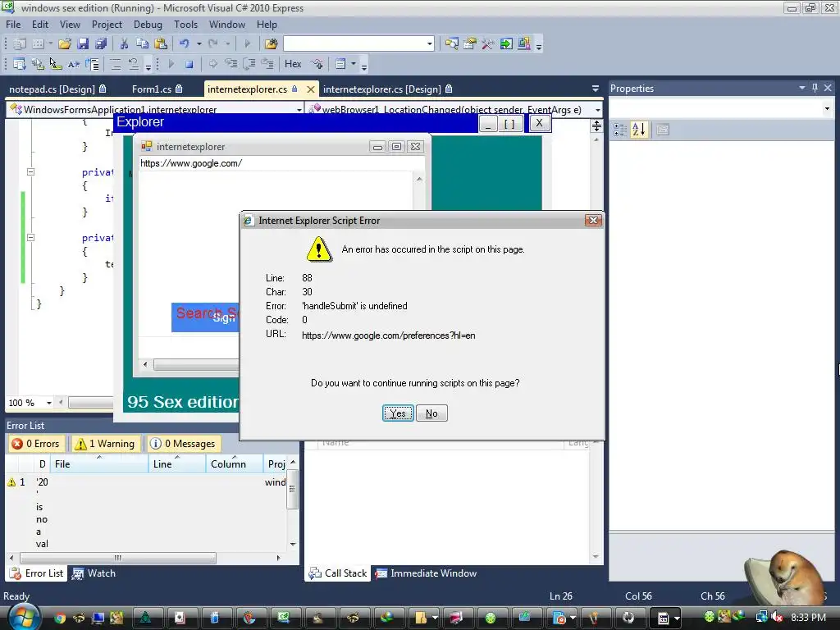The height and width of the screenshot is (630, 840).
Task: Toggle Hex display button
Action: coord(293,64)
